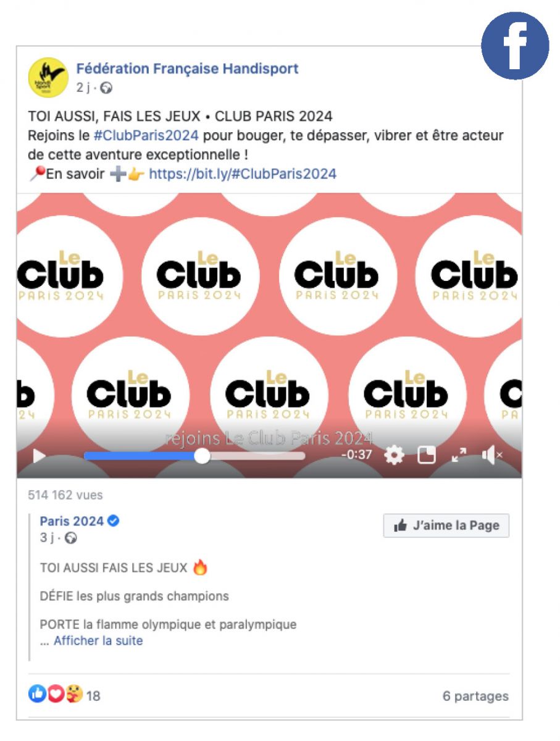
Task: View the 6 partages list
Action: (475, 696)
